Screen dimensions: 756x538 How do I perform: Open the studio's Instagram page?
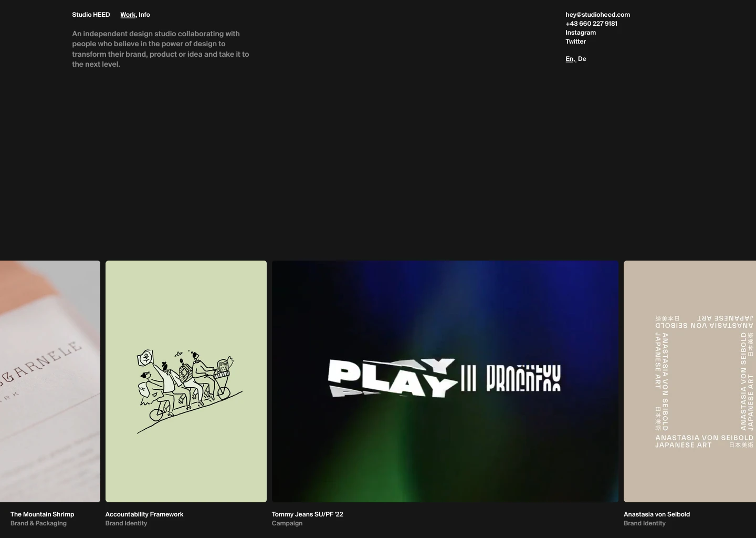click(580, 33)
